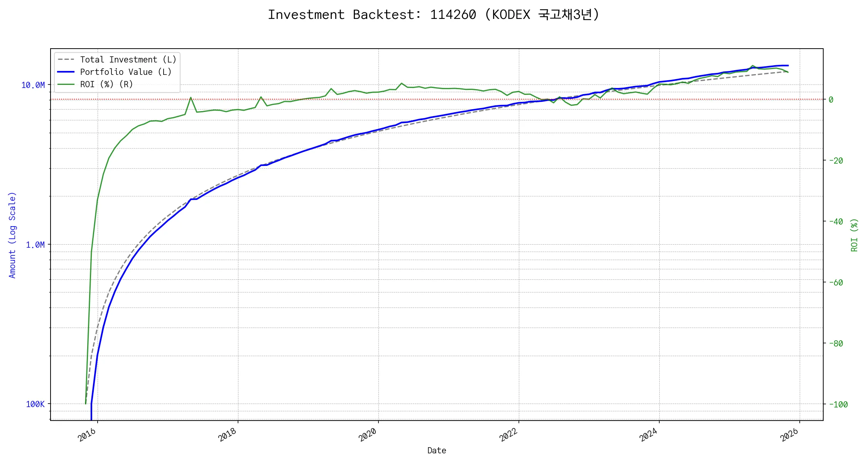Image resolution: width=868 pixels, height=463 pixels.
Task: Click the Date x-axis title
Action: pyautogui.click(x=437, y=450)
